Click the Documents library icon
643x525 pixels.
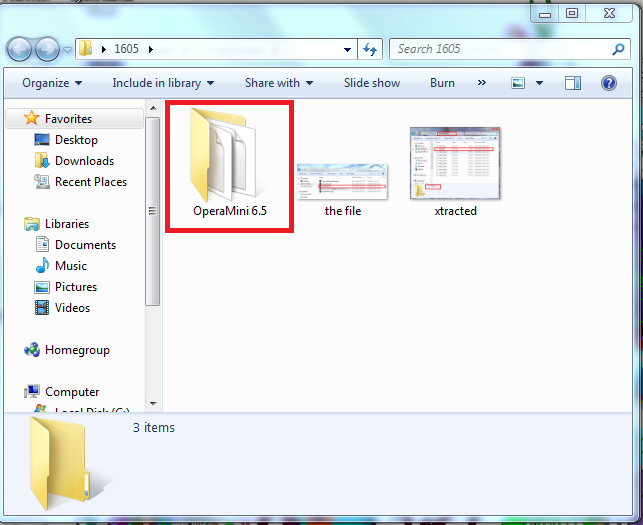point(42,244)
